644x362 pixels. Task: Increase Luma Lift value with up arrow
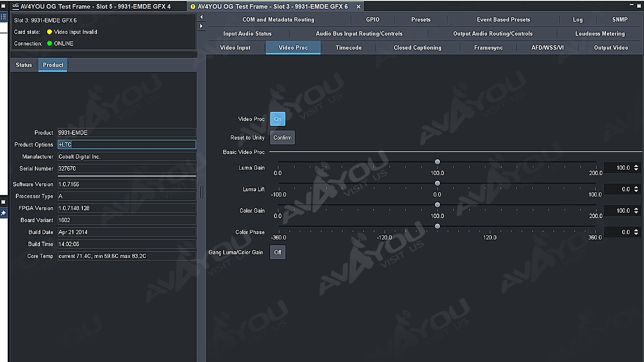pyautogui.click(x=636, y=187)
